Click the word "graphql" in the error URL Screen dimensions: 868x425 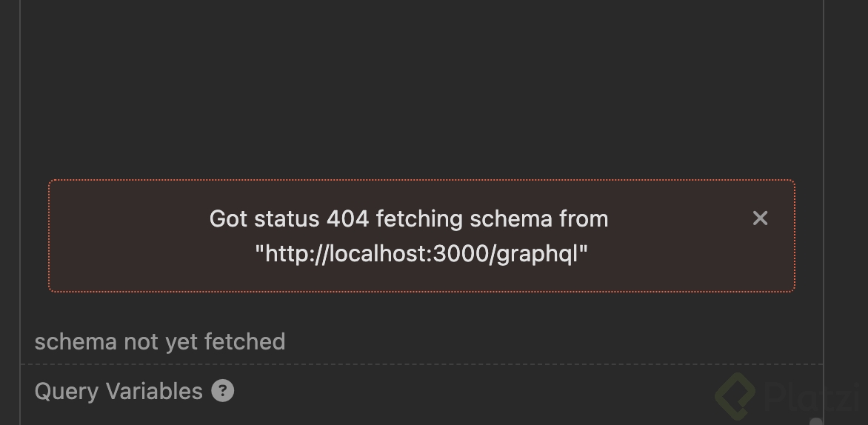[536, 254]
